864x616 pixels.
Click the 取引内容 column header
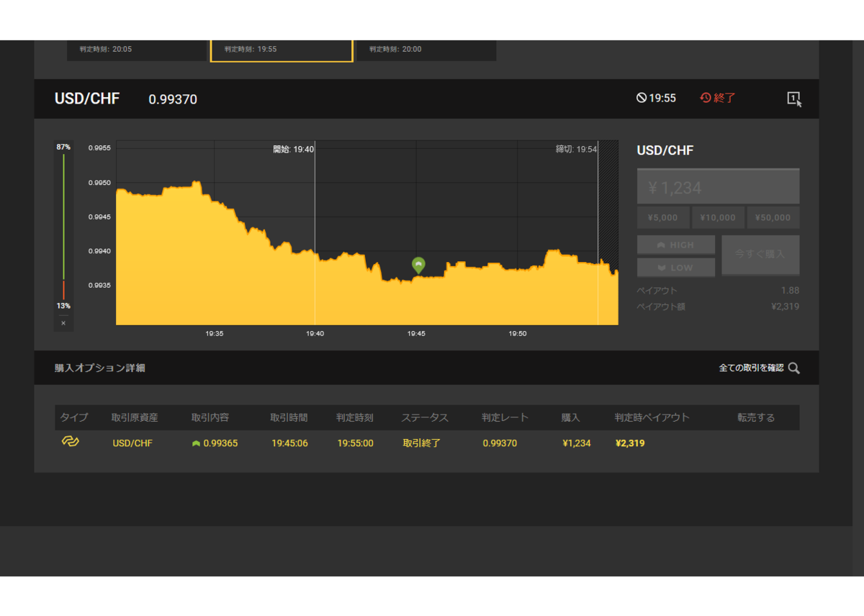tap(210, 417)
